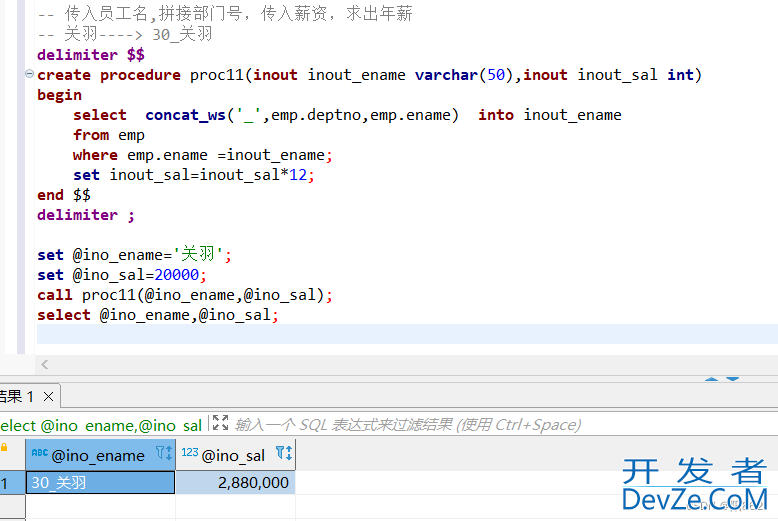Select the @ino_sal column header
Screen dimensions: 778x521
(236, 455)
